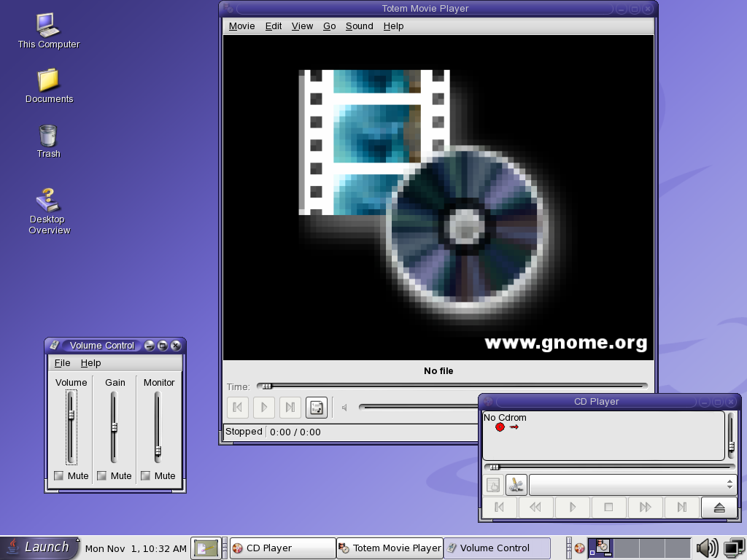747x560 pixels.
Task: Open CD Player track selection dropdown
Action: (632, 485)
